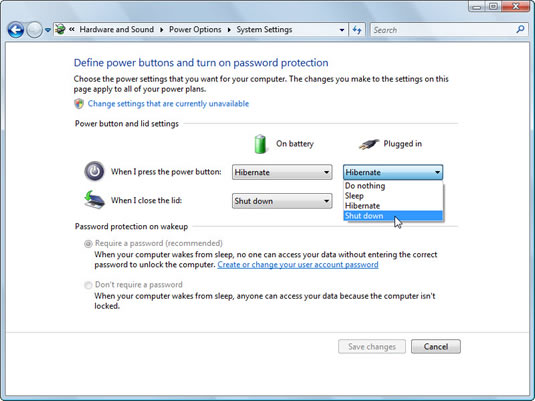
Task: Click the Plugged in column label
Action: pyautogui.click(x=403, y=144)
